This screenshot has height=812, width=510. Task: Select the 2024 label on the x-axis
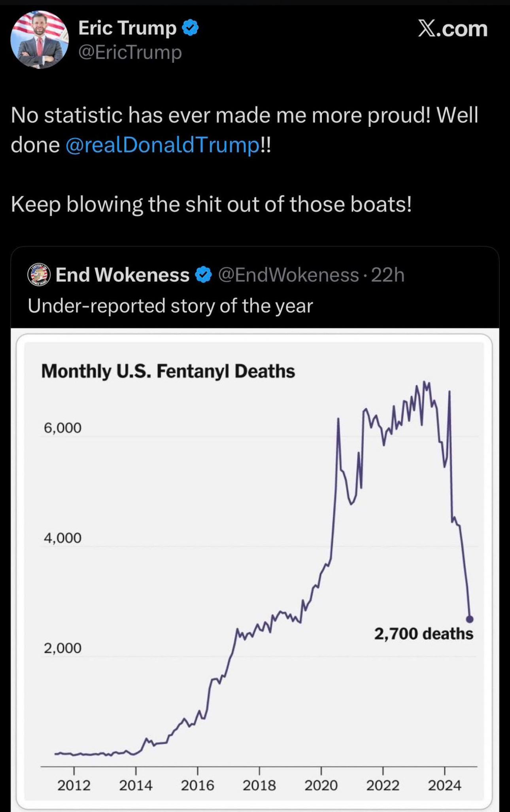click(x=444, y=785)
